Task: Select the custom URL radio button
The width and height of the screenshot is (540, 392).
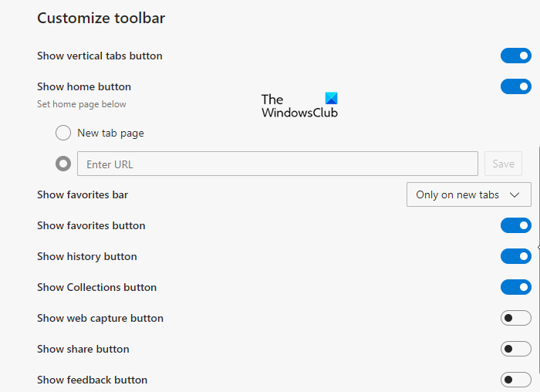Action: pyautogui.click(x=63, y=164)
